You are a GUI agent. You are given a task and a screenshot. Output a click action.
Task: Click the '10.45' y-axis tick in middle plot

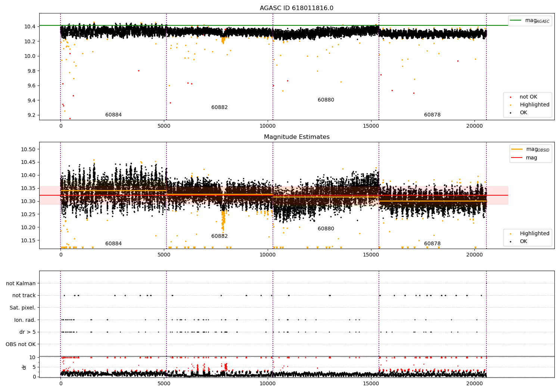pos(28,162)
